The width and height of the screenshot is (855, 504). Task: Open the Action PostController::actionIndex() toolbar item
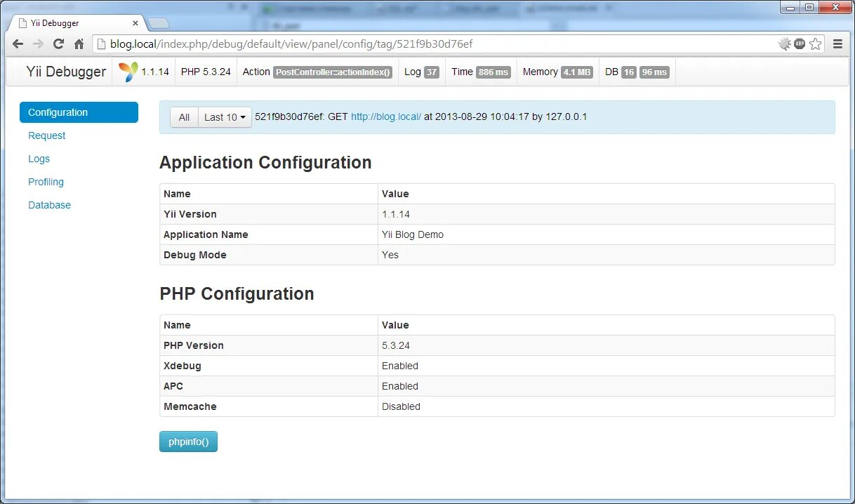(x=317, y=72)
